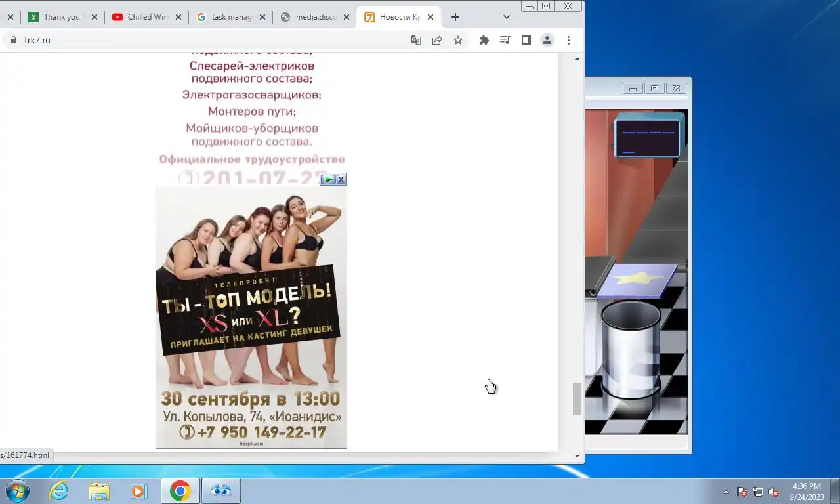The image size is (840, 504).
Task: Expand the tab search chevron
Action: pos(507,17)
